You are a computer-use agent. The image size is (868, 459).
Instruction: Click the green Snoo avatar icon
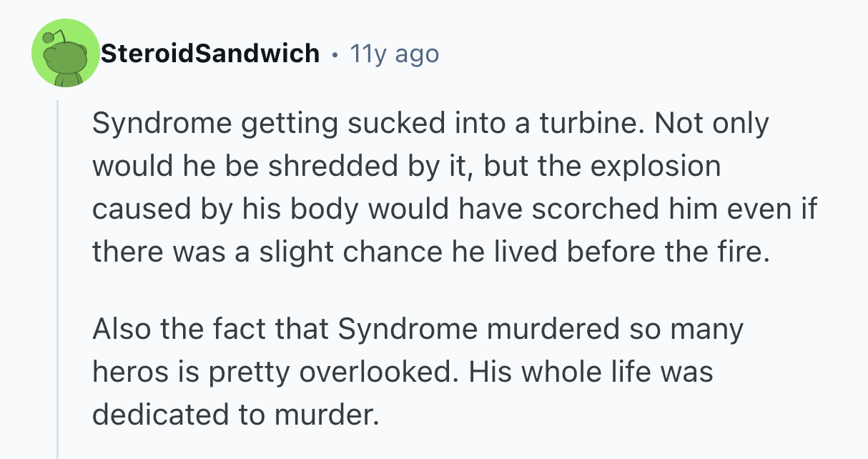click(65, 54)
